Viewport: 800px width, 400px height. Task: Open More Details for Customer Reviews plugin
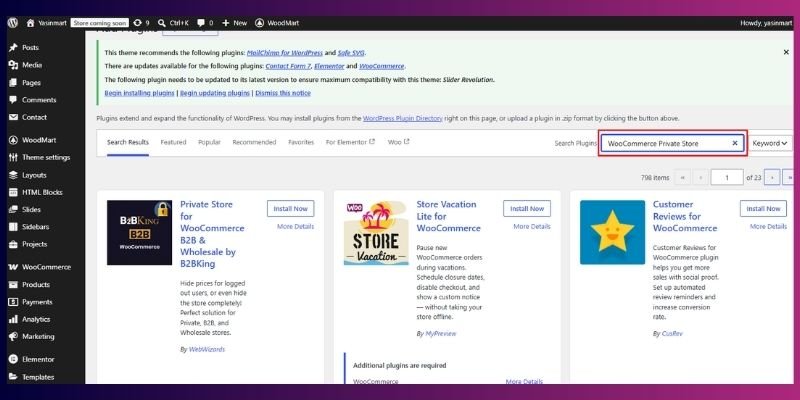tap(768, 227)
